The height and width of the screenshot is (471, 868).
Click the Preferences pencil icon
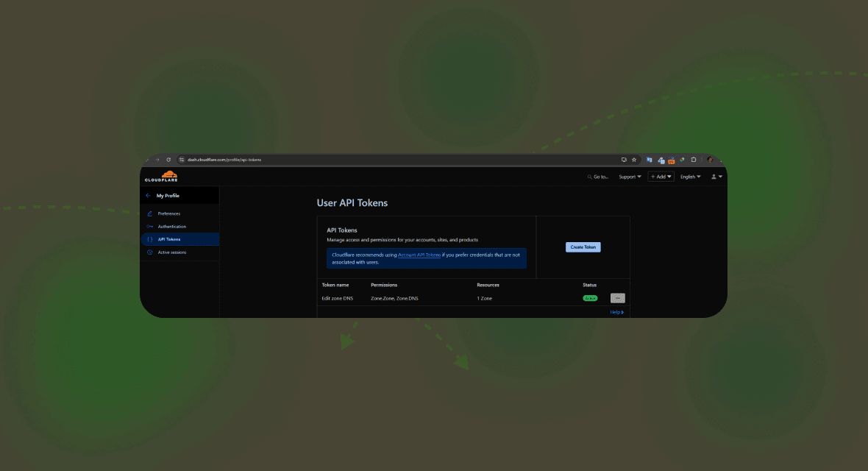coord(149,213)
